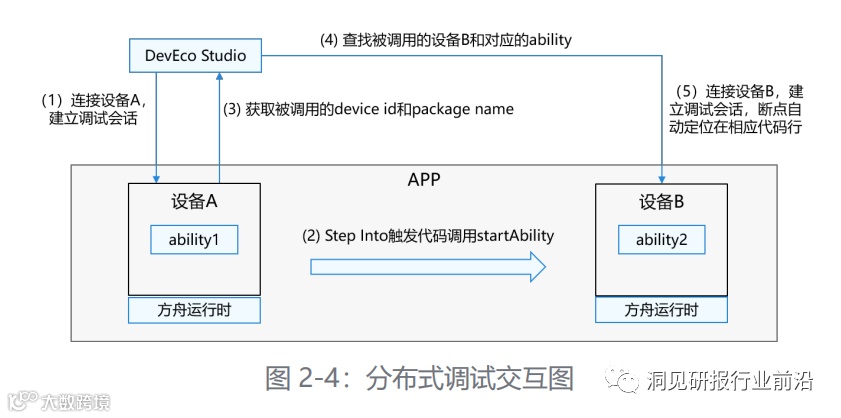Click step (1) 连接设备A text
The height and width of the screenshot is (418, 841).
[93, 109]
